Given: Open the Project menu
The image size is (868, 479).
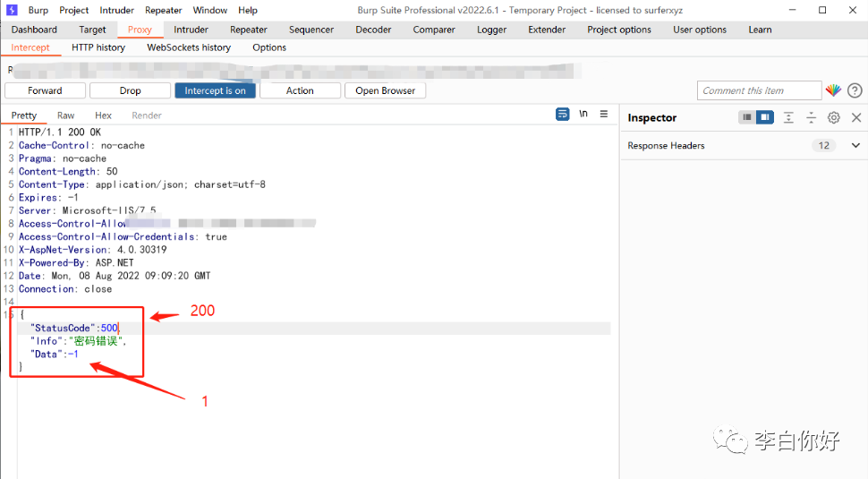Looking at the screenshot, I should pos(74,10).
